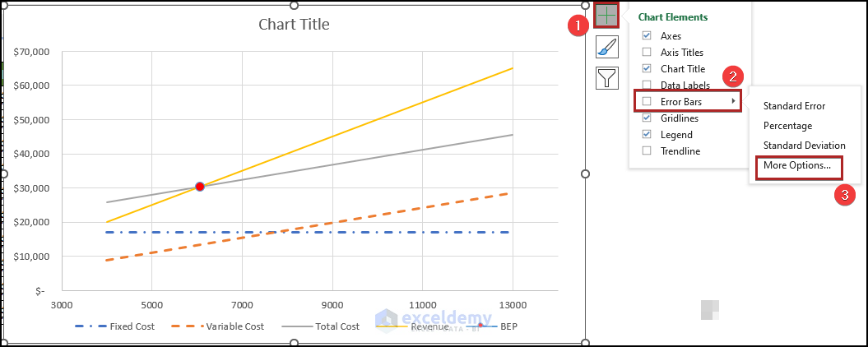The image size is (868, 347).
Task: Choose Percentage error bars
Action: point(787,126)
